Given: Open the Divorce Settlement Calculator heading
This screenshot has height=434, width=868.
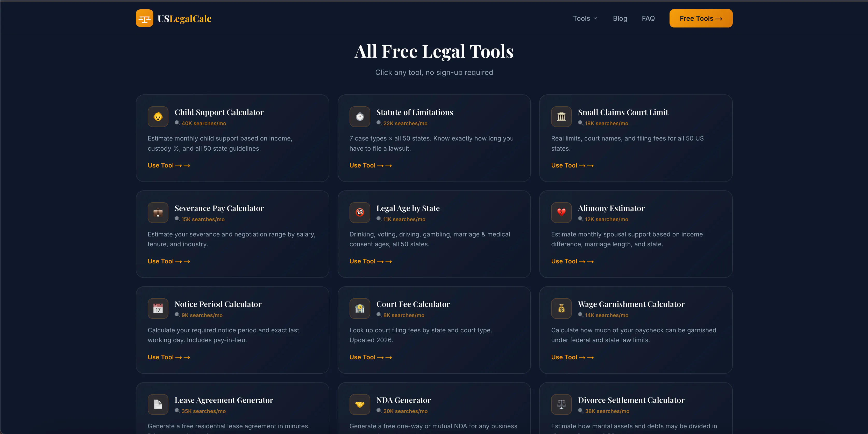Looking at the screenshot, I should pos(631,400).
